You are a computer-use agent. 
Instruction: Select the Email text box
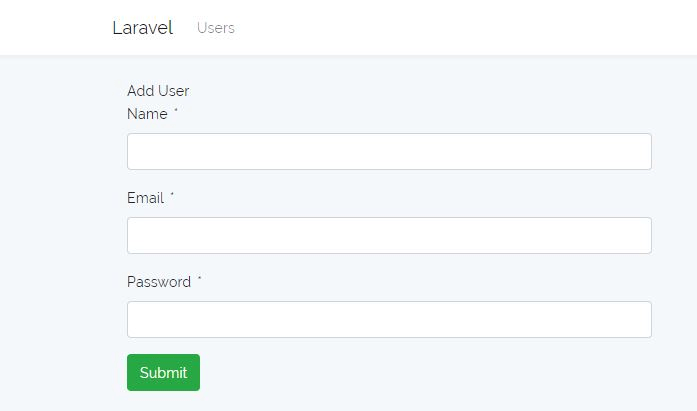[x=389, y=235]
